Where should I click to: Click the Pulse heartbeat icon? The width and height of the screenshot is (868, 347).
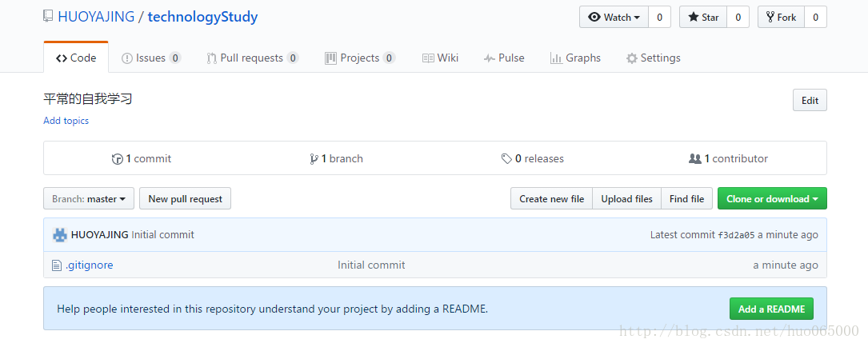489,58
